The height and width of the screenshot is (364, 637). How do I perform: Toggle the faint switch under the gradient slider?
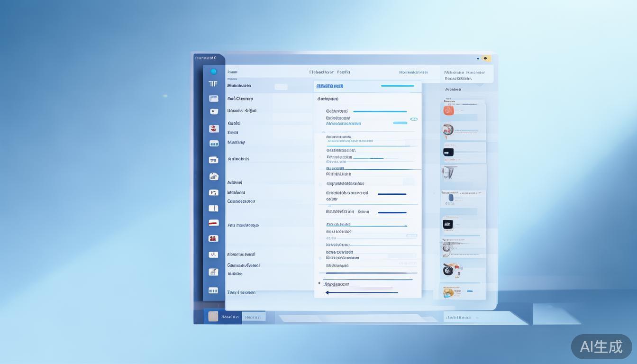[411, 236]
